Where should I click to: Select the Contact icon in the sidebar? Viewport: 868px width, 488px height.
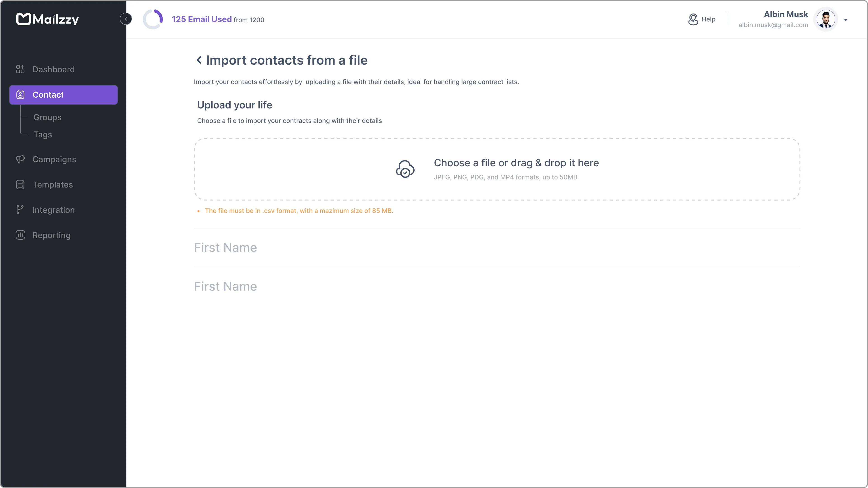pos(21,95)
